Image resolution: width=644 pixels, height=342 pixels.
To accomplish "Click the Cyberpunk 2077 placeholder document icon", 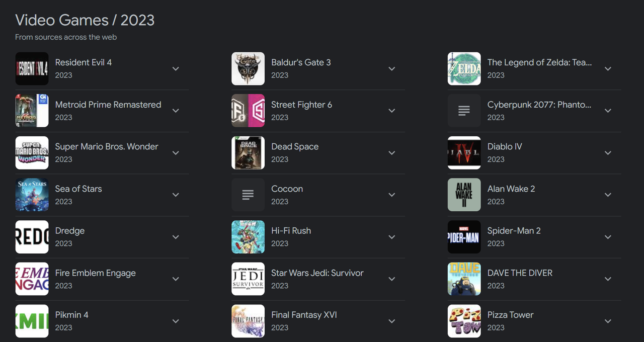I will (464, 111).
